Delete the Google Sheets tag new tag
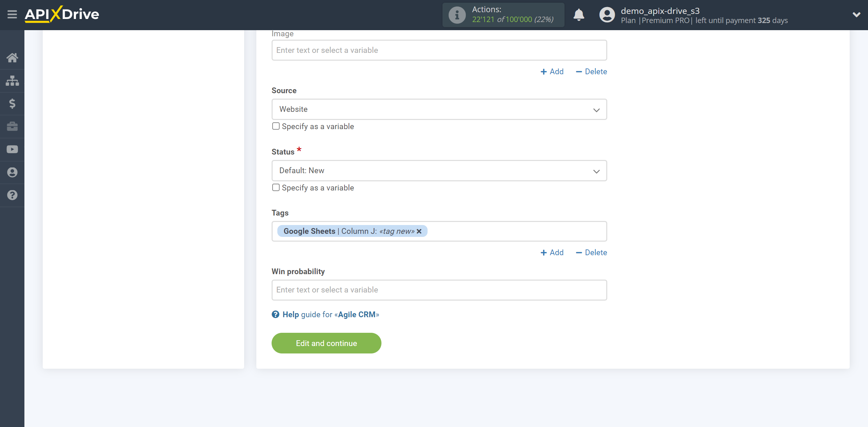The image size is (868, 427). 420,231
